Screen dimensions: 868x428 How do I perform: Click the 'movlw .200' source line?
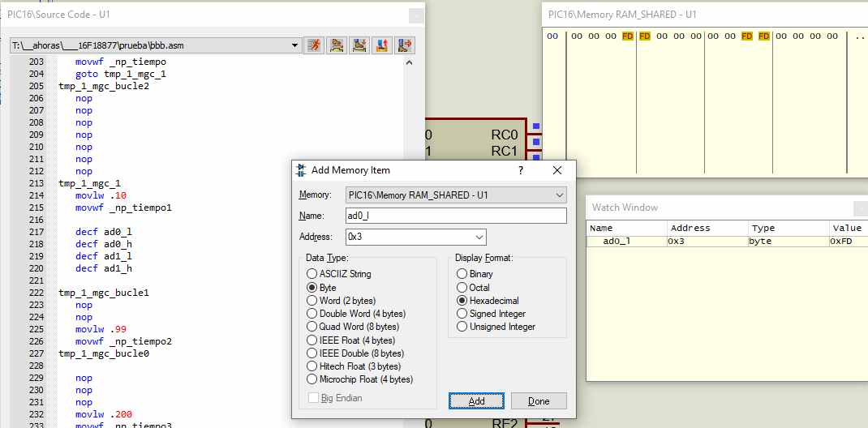coord(104,414)
